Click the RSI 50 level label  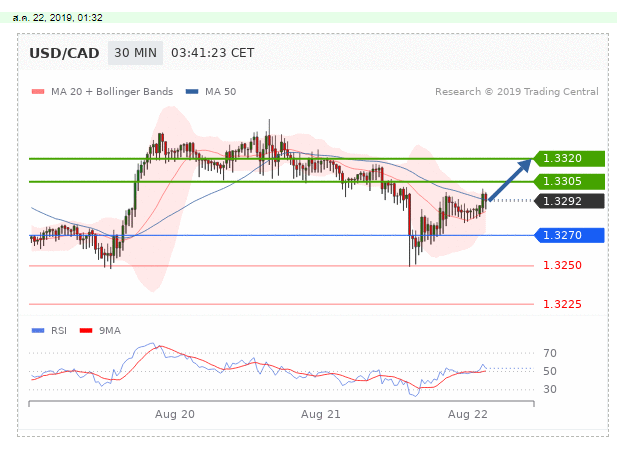point(550,371)
